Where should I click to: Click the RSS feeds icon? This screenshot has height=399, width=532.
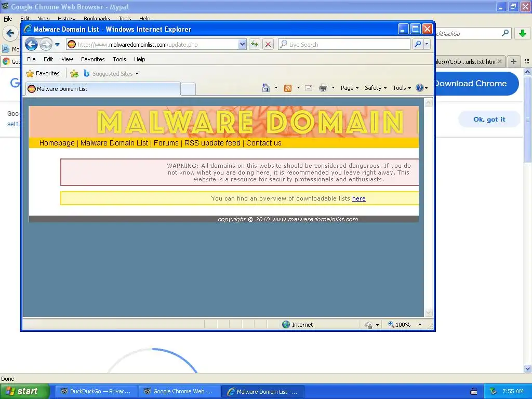288,88
